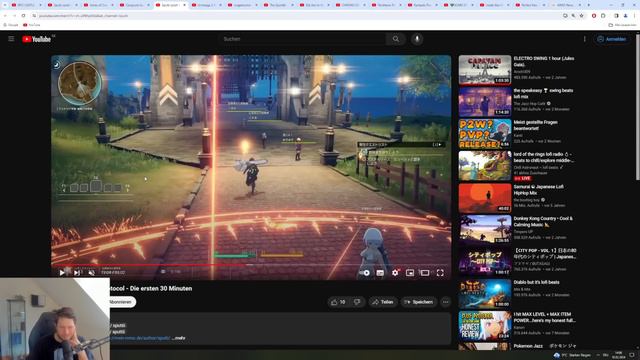The height and width of the screenshot is (360, 640).
Task: Skip to the next video
Action: click(77, 273)
